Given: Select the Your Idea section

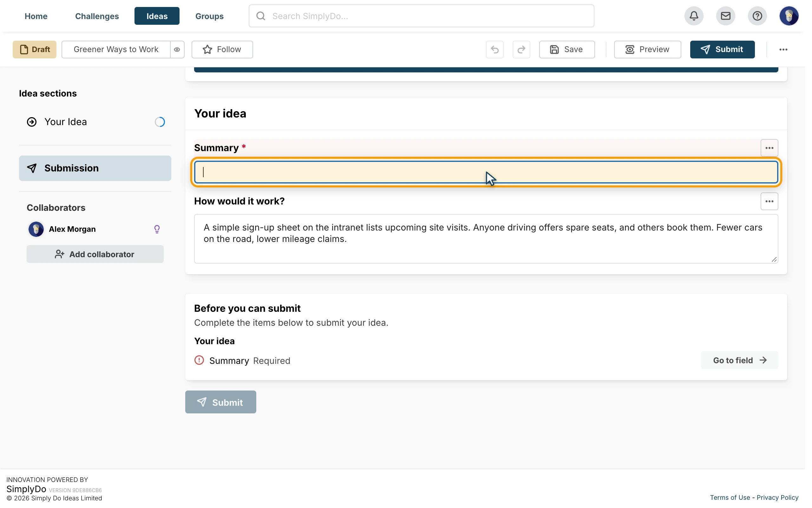Looking at the screenshot, I should (95, 122).
